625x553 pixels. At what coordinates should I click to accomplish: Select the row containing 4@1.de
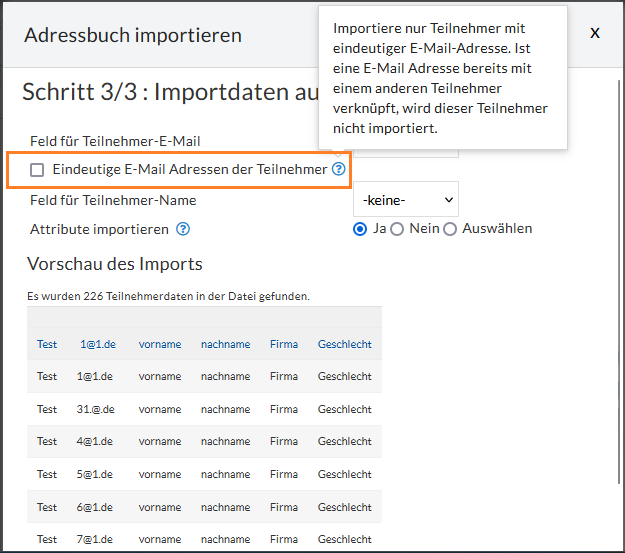pyautogui.click(x=204, y=441)
